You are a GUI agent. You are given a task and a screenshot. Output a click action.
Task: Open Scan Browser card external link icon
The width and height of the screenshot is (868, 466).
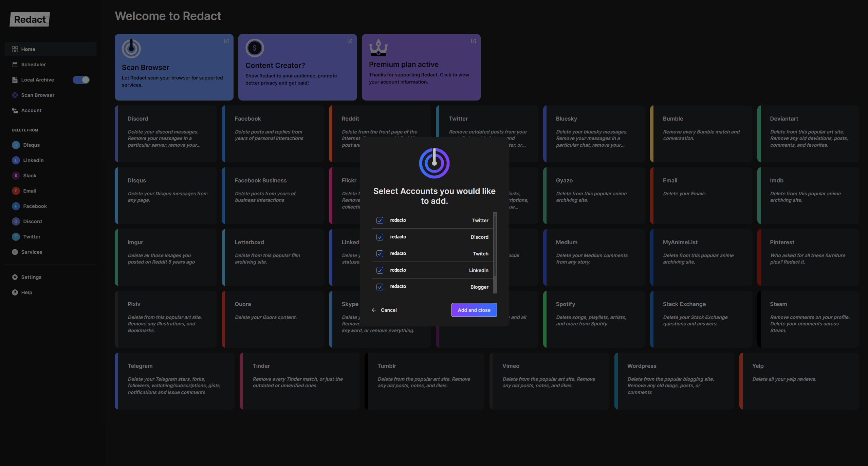(226, 41)
